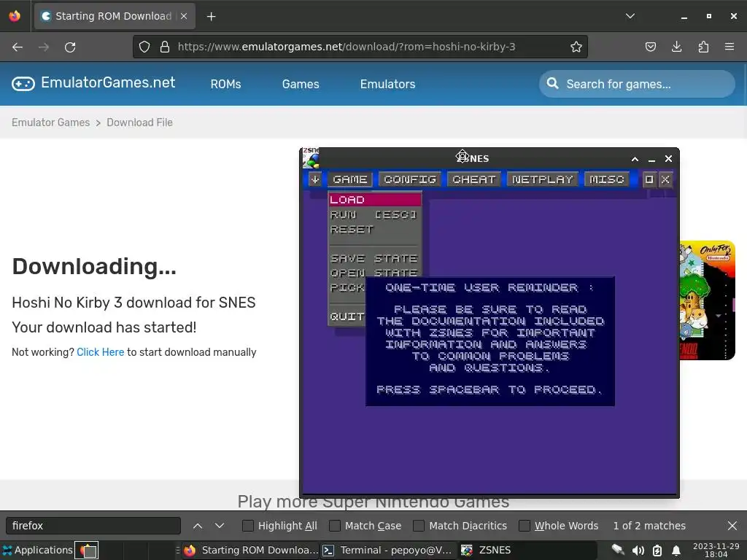The width and height of the screenshot is (747, 560).
Task: Click the Save to Pocket icon
Action: pyautogui.click(x=650, y=47)
